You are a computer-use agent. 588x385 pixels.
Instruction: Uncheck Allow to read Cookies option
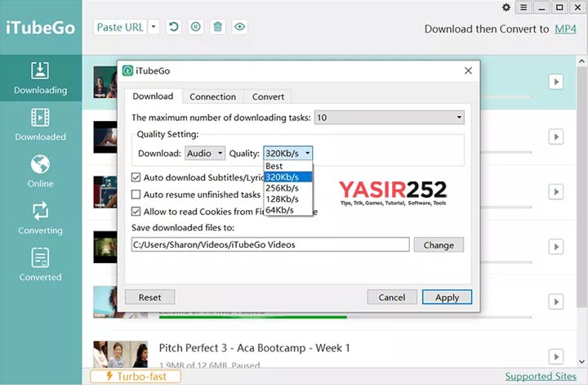pyautogui.click(x=136, y=212)
